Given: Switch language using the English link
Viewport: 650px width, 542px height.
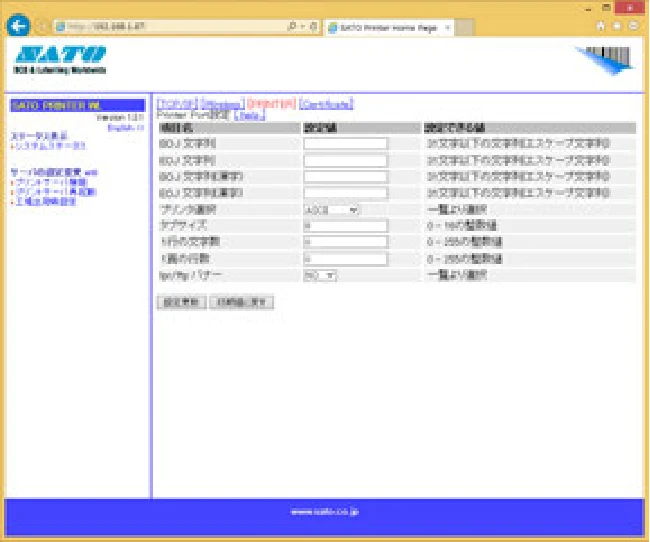Looking at the screenshot, I should [126, 128].
